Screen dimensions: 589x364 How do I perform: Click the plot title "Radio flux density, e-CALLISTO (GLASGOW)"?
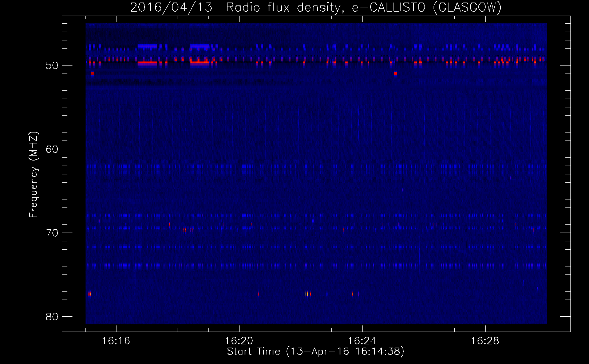click(x=364, y=7)
